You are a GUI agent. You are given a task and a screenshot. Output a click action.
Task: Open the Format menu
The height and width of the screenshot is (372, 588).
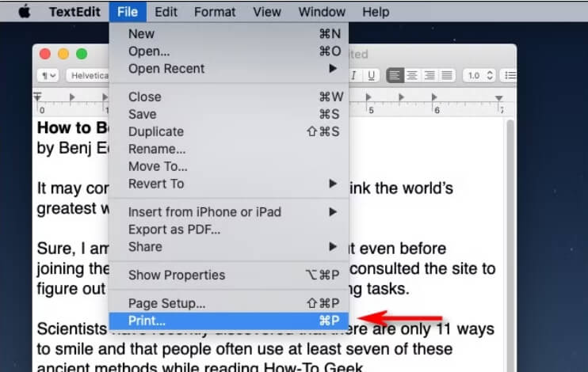215,12
